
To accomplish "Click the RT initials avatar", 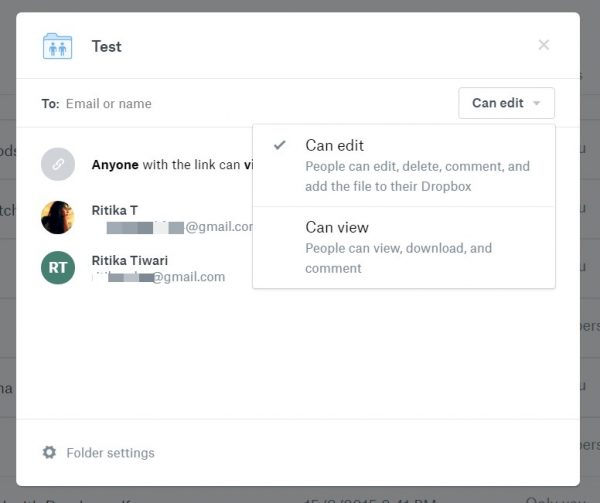I will click(x=58, y=267).
